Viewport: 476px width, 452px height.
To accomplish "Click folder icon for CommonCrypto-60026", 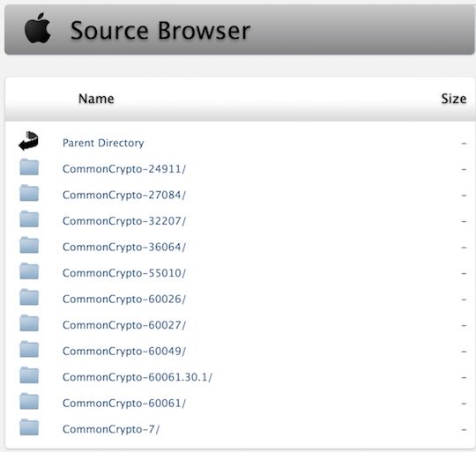I will point(29,297).
